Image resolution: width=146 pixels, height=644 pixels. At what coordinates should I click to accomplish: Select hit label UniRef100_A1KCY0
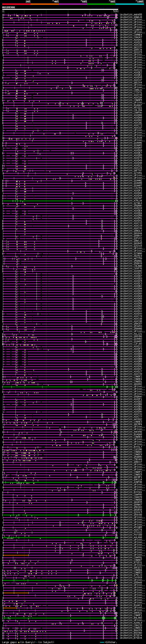(x=131, y=414)
